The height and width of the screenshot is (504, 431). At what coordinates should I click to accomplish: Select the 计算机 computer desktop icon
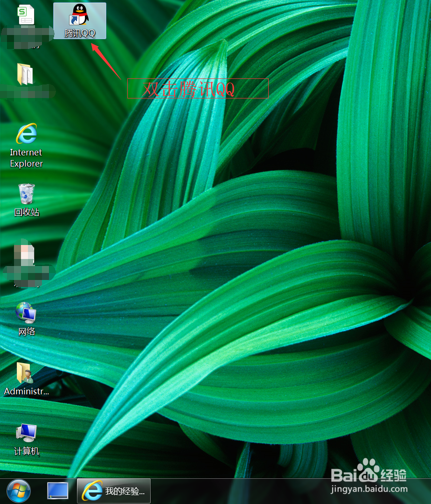pyautogui.click(x=26, y=440)
